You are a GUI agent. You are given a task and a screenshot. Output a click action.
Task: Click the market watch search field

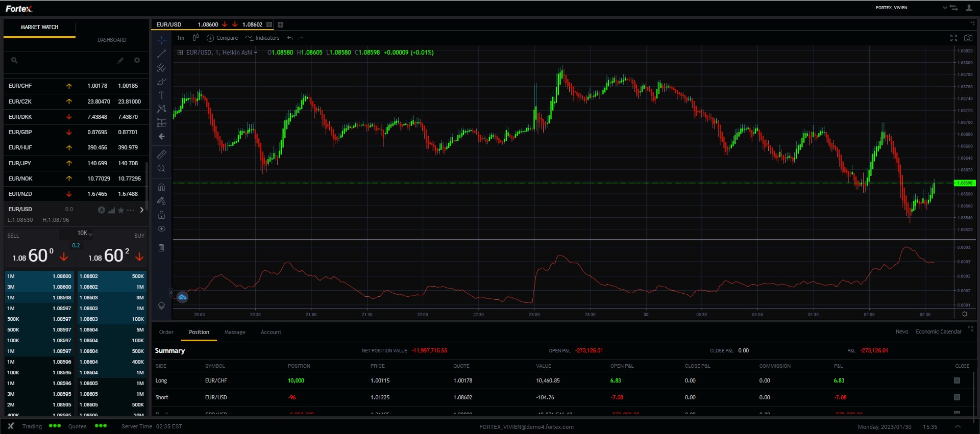point(61,60)
